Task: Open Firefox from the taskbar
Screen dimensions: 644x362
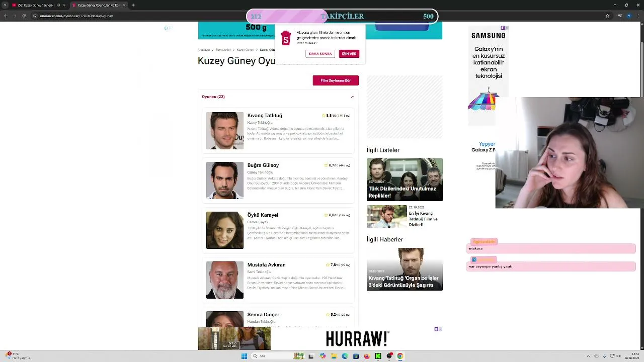Action: click(x=367, y=356)
